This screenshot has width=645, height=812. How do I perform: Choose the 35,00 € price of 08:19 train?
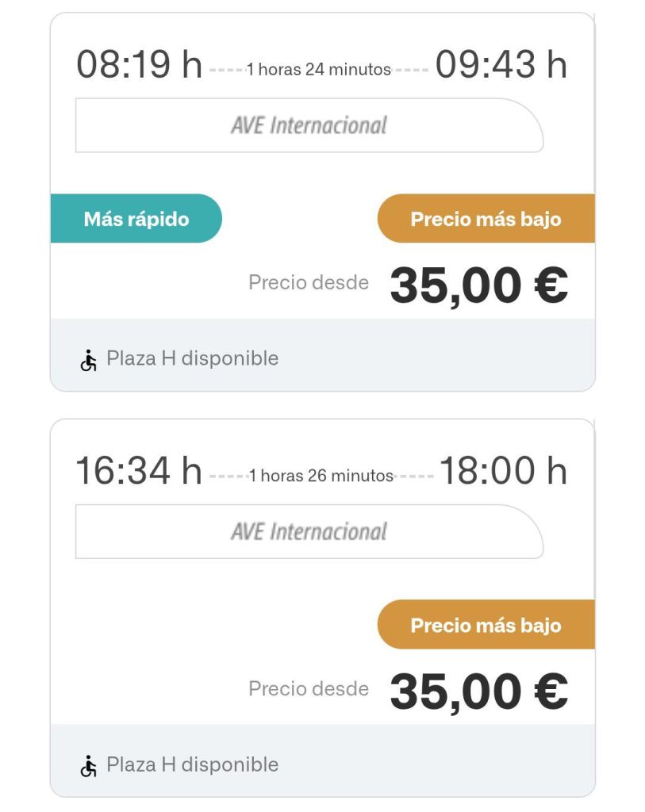[478, 285]
